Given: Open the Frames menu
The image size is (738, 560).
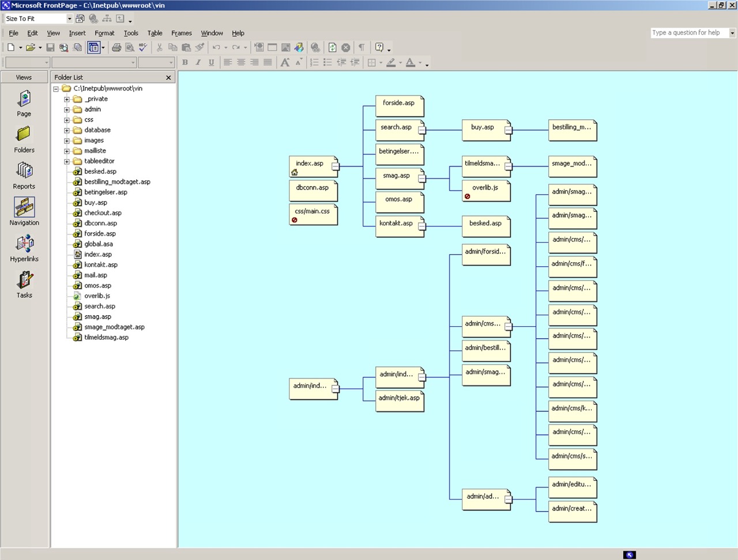Looking at the screenshot, I should 181,33.
